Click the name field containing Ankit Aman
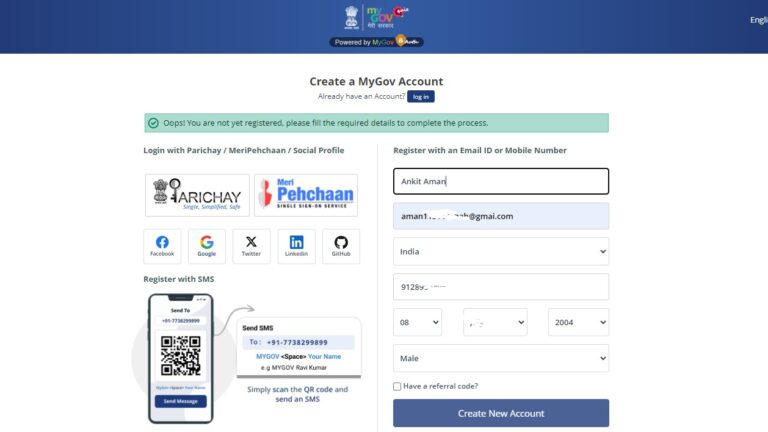 tap(500, 181)
